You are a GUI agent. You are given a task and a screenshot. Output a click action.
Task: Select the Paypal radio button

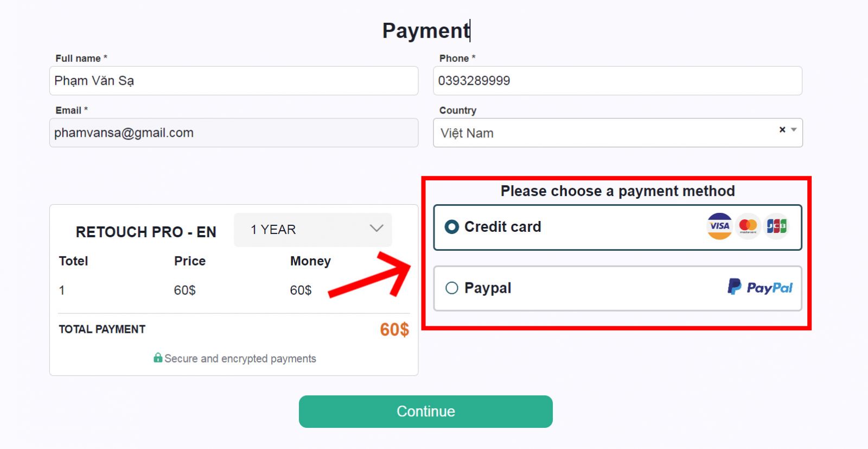point(452,288)
